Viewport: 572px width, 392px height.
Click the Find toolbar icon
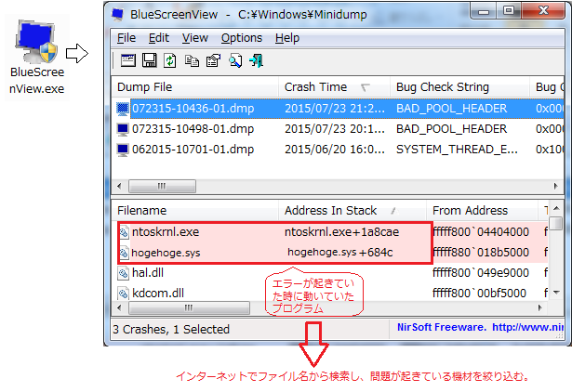click(234, 61)
